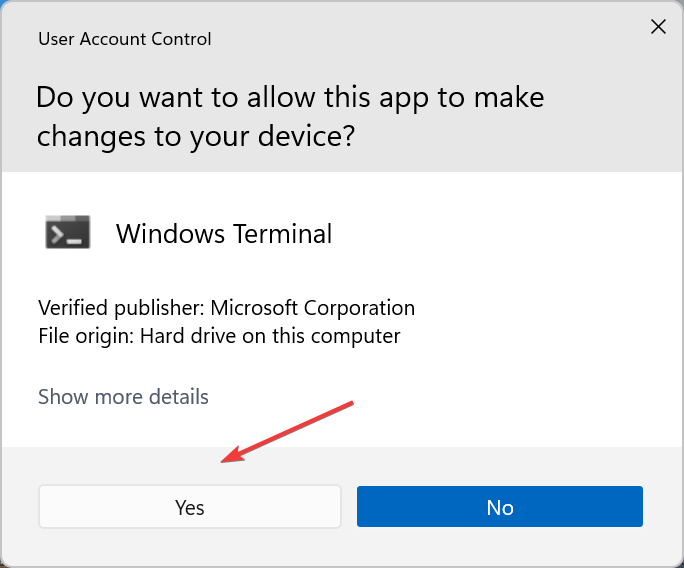This screenshot has height=568, width=684.
Task: Expand Show more details
Action: tap(123, 397)
